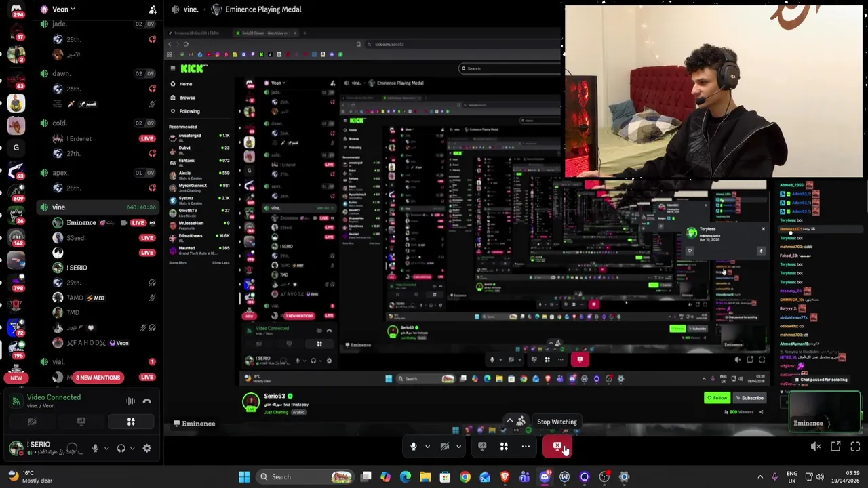This screenshot has height=488, width=868.
Task: Click the Eminence participant thumbnail
Action: coord(825,411)
